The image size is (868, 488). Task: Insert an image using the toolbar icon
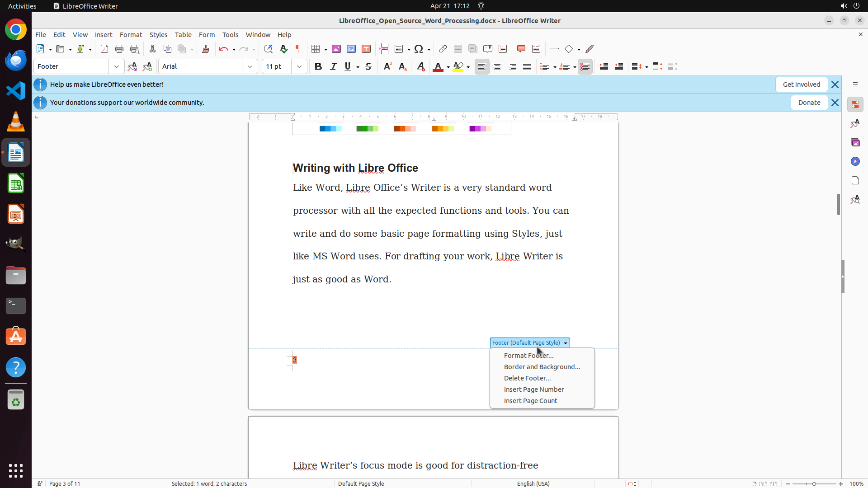(x=336, y=49)
